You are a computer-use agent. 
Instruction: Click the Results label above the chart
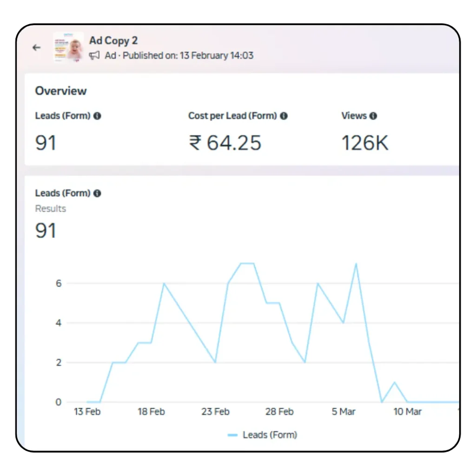tap(51, 209)
